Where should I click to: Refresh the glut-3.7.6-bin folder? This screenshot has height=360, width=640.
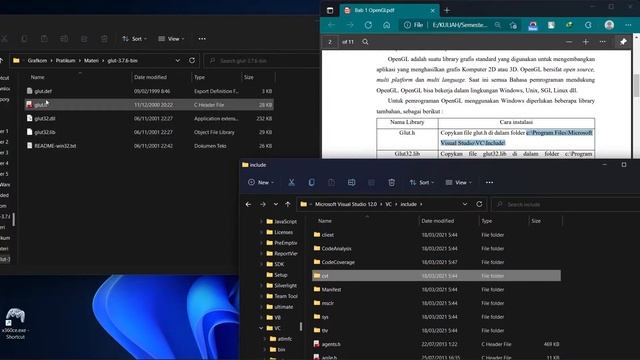pyautogui.click(x=192, y=60)
